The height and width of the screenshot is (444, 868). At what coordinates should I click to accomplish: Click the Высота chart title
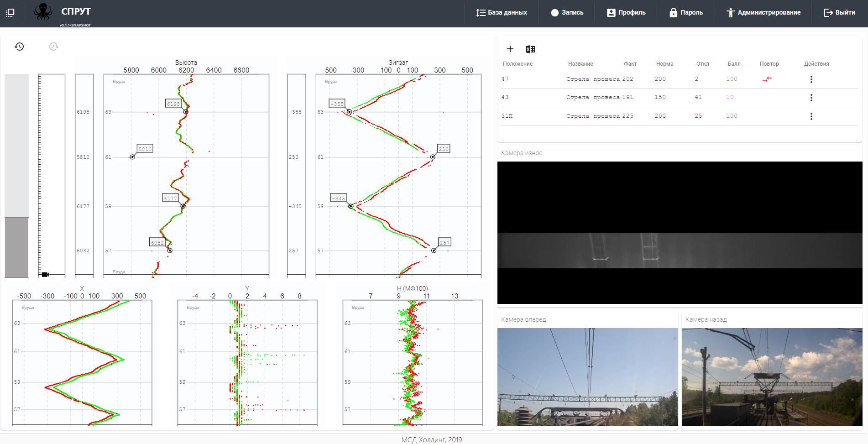pyautogui.click(x=186, y=63)
